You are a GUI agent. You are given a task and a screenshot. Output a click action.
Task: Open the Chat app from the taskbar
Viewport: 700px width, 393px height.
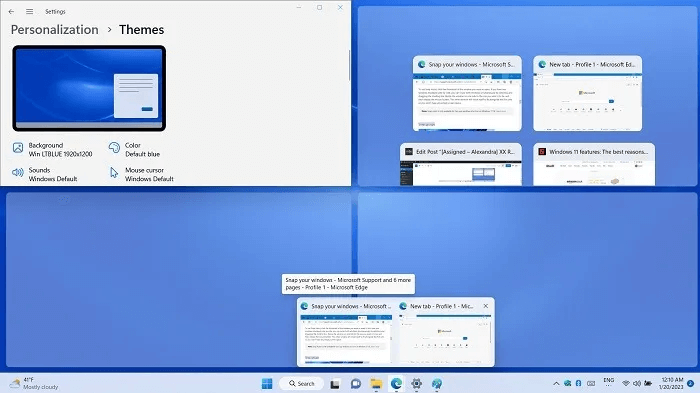tap(356, 384)
